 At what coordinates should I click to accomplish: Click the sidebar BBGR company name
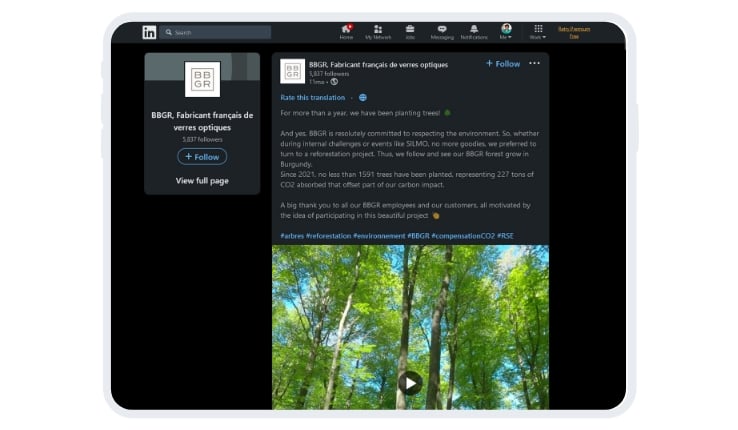pos(202,121)
